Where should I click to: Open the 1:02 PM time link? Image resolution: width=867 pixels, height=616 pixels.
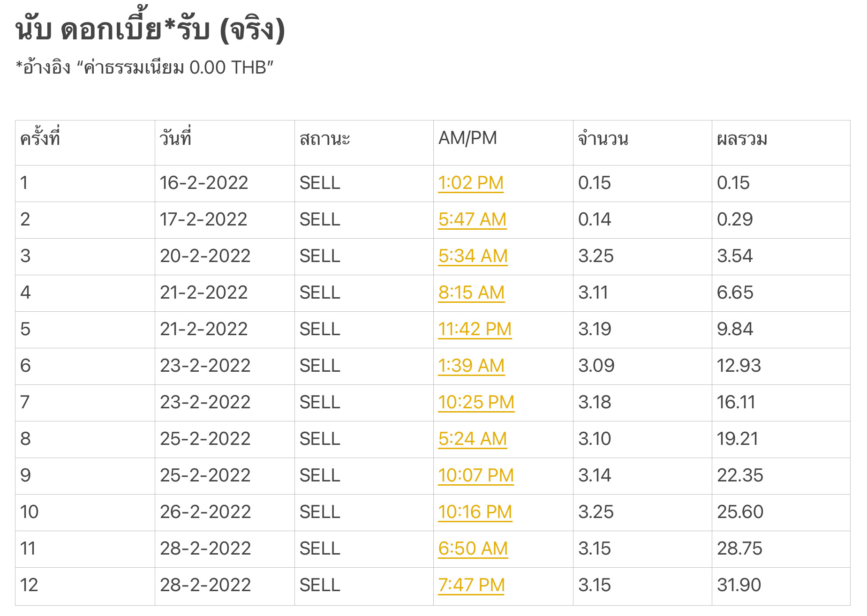[x=471, y=183]
